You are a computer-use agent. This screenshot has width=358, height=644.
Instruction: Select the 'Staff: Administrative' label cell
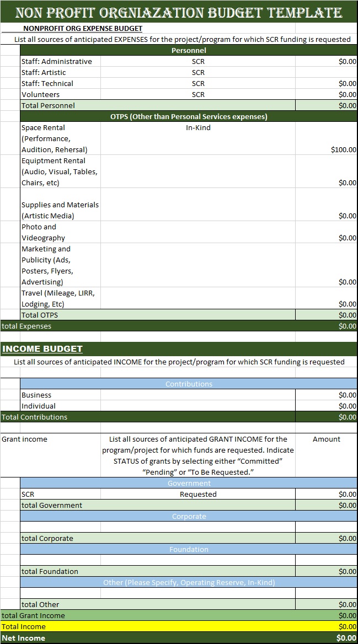coord(61,61)
